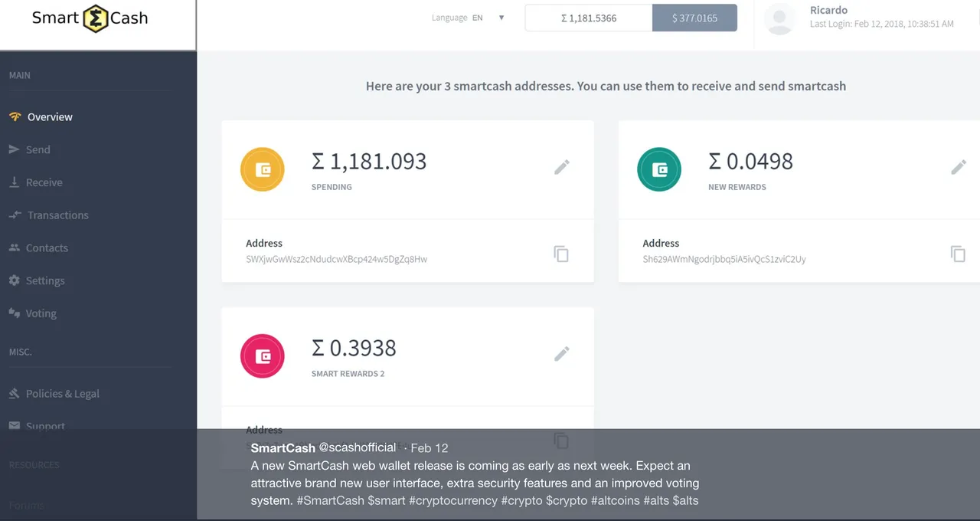The width and height of the screenshot is (980, 521).
Task: Copy the New Rewards address
Action: tap(958, 254)
